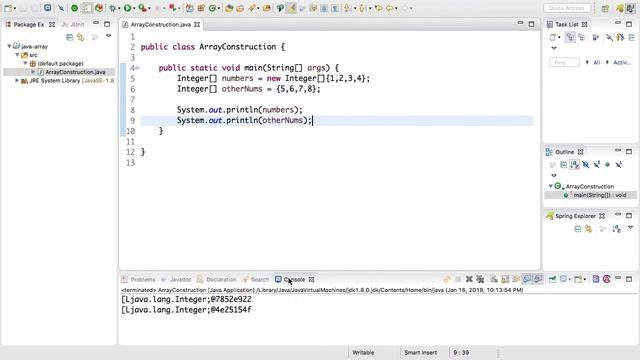The width and height of the screenshot is (640, 360).
Task: Click the All link in Task List
Action: pyautogui.click(x=596, y=62)
